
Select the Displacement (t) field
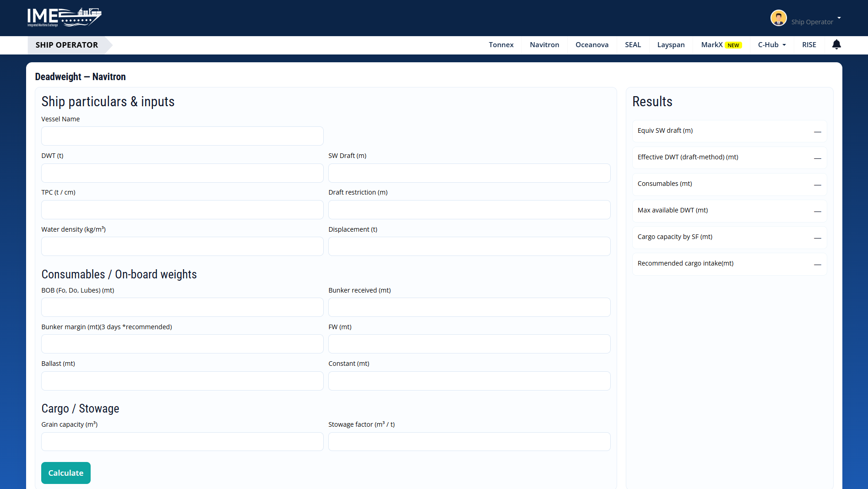(x=469, y=246)
